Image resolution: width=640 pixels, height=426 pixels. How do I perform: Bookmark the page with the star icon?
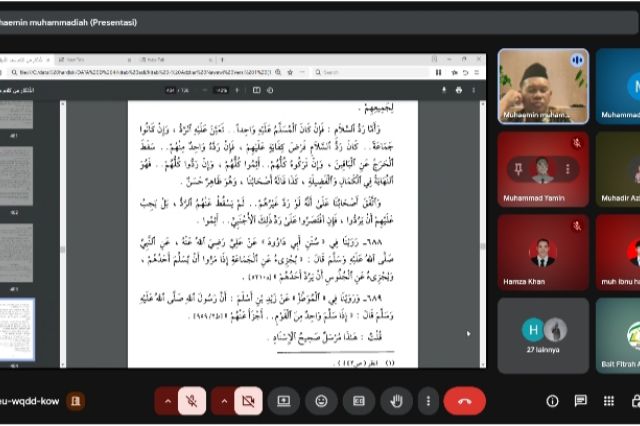click(x=290, y=72)
